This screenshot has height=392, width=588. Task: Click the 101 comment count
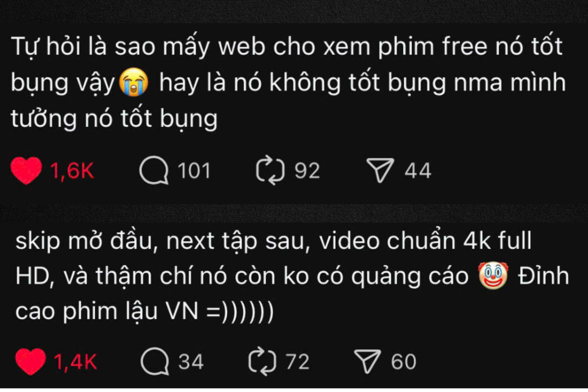pos(194,171)
